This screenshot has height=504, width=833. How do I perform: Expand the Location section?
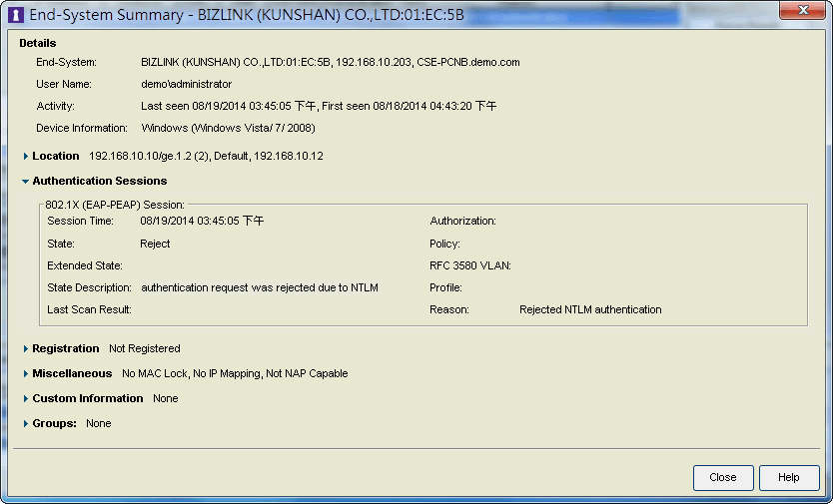[25, 156]
